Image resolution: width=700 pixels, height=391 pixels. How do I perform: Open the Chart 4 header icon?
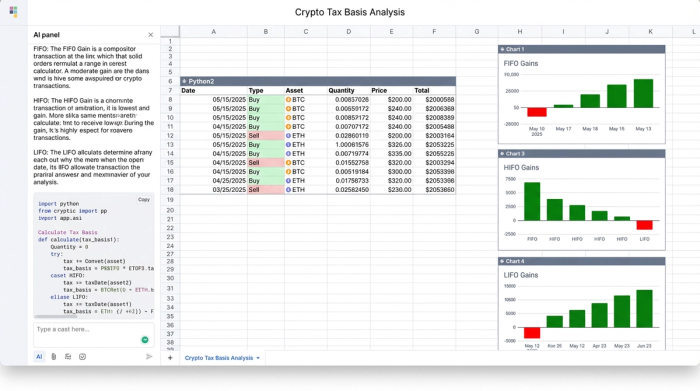[502, 261]
